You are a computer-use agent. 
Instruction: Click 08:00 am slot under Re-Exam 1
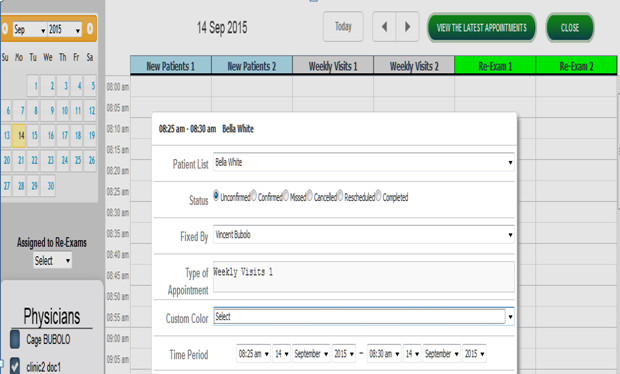[495, 86]
